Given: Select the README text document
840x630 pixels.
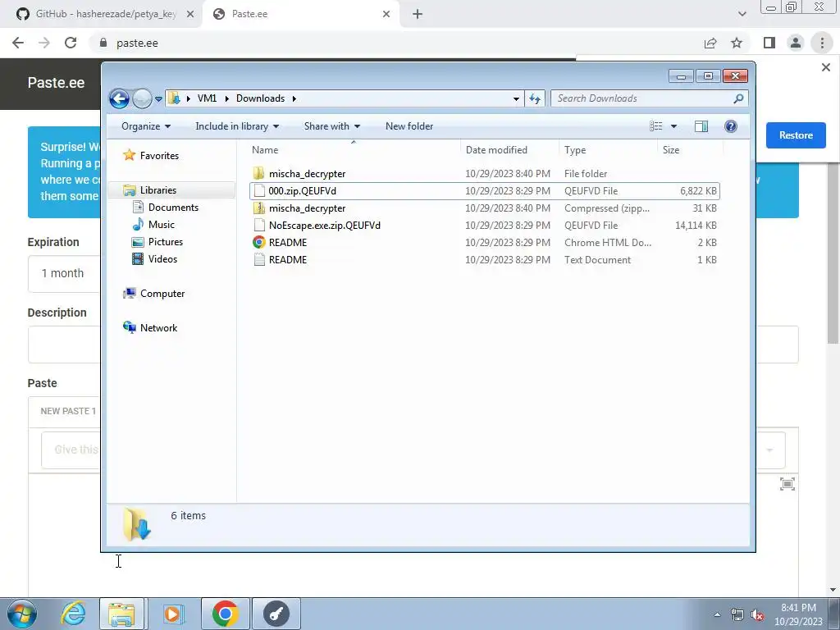Looking at the screenshot, I should click(484, 259).
